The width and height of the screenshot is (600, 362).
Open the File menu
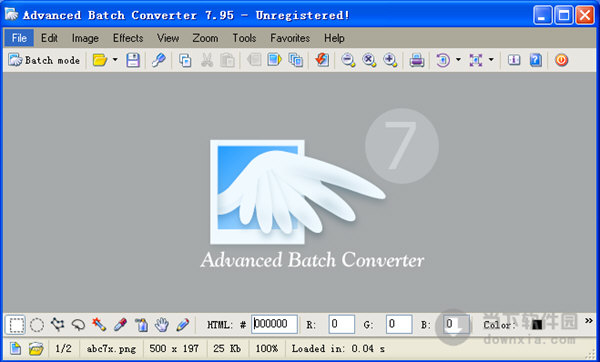coord(19,38)
